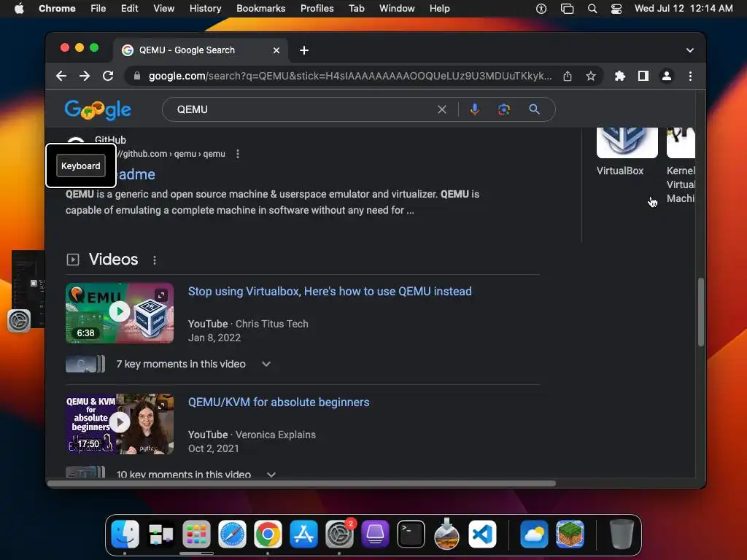Screen dimensions: 747x560
Task: Open the Window menu
Action: [397, 9]
